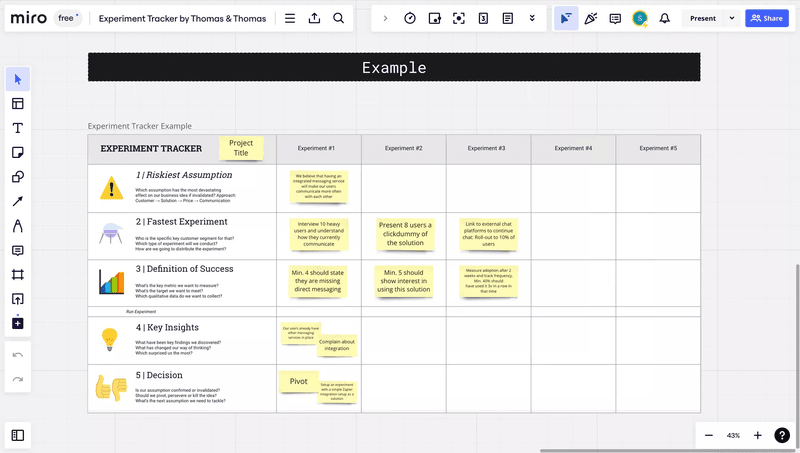Click the warning triangle image
Image resolution: width=800 pixels, height=453 pixels.
pos(111,188)
